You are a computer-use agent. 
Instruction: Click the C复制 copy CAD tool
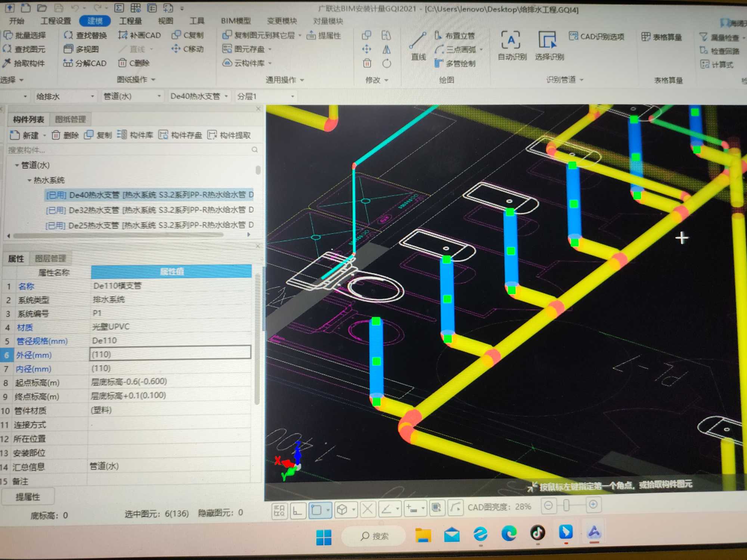[187, 35]
